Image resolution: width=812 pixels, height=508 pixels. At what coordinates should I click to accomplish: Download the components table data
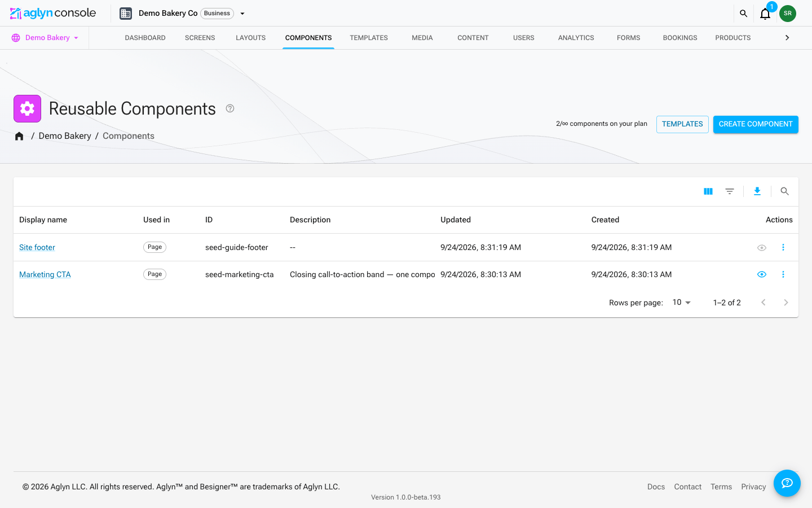coord(757,191)
